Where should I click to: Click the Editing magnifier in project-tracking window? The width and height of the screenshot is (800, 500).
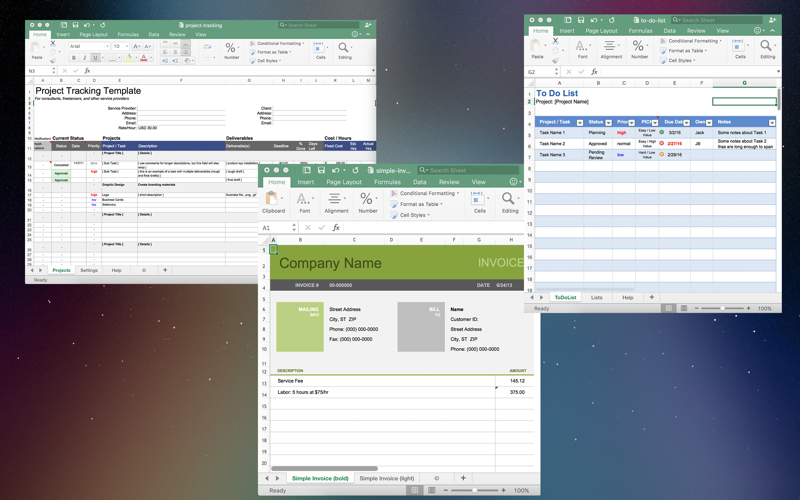tap(343, 47)
